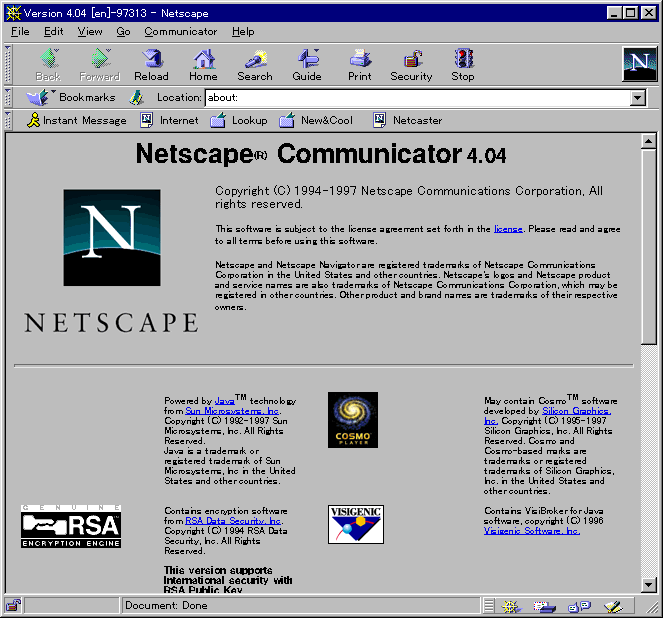The height and width of the screenshot is (618, 663).
Task: Open Mailbox from the component bar
Action: (544, 607)
